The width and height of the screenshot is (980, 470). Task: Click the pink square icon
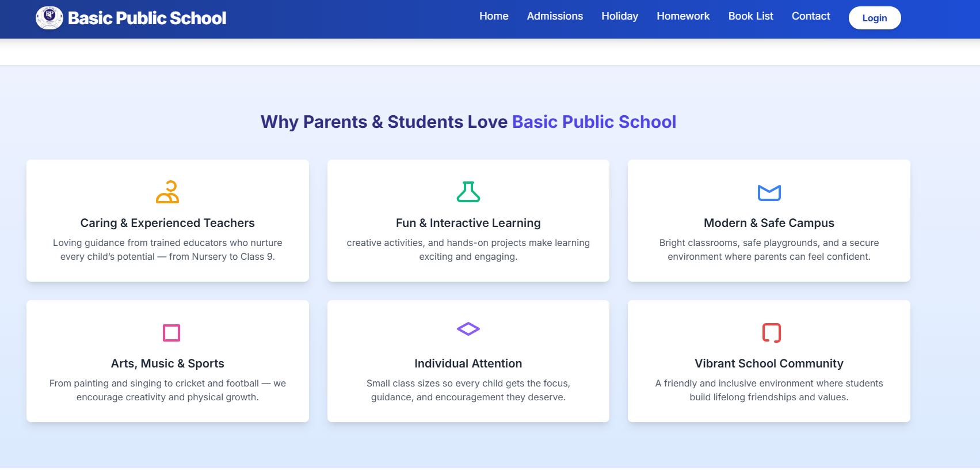pos(171,333)
